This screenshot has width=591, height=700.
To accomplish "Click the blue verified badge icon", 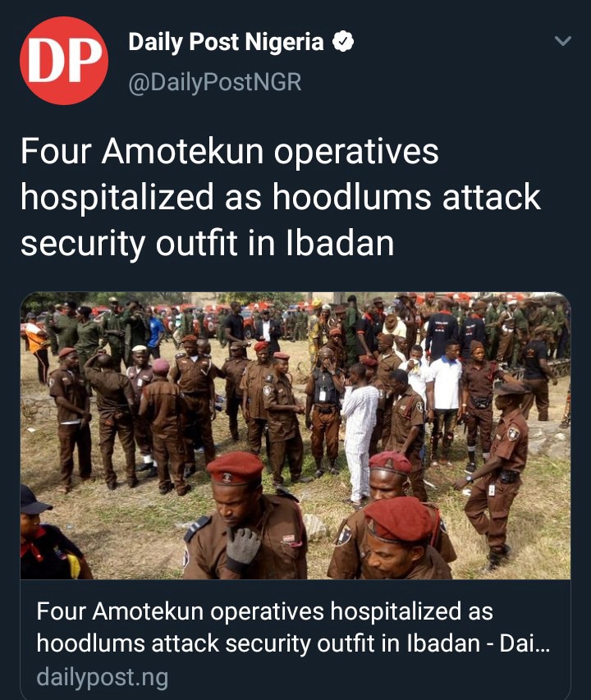I will coord(343,42).
